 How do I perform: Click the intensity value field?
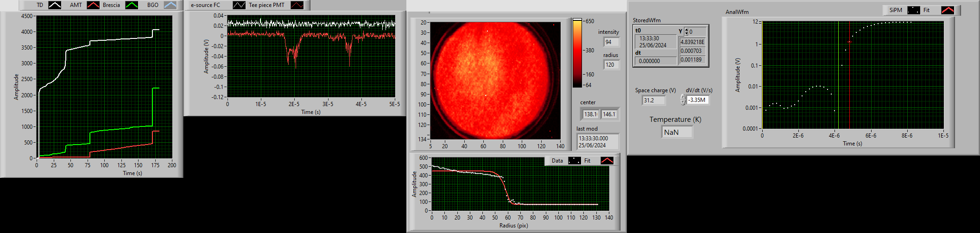(x=611, y=42)
